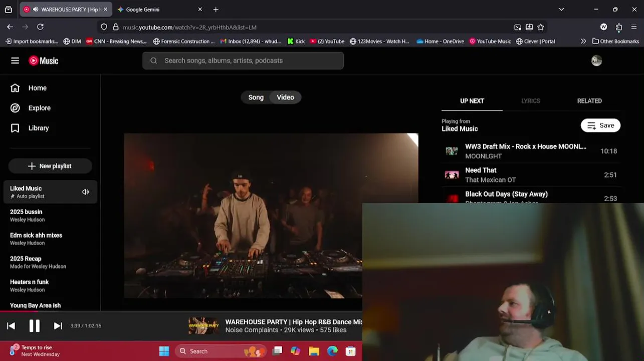Screen dimensions: 644x361
Task: Click the magnifier icon in the search box
Action: coord(154,61)
